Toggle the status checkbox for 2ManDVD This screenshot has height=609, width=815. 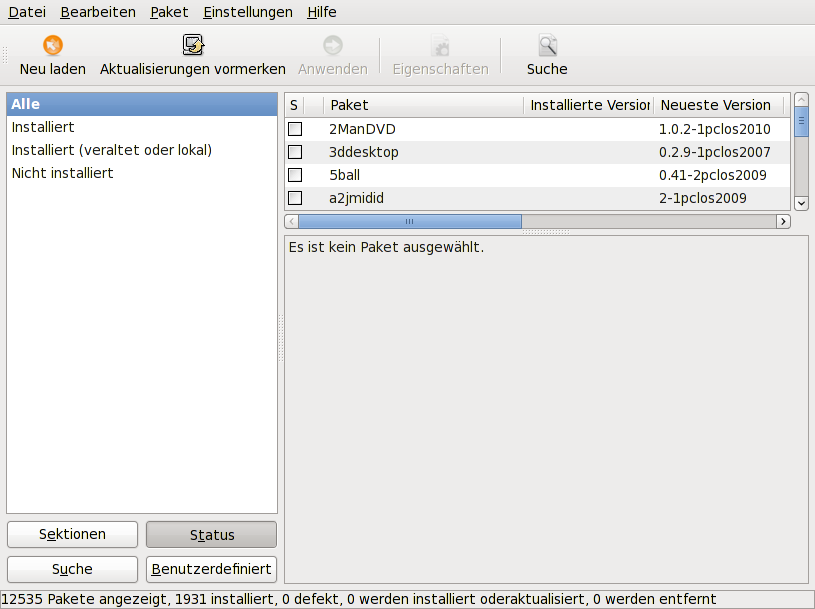coord(295,129)
